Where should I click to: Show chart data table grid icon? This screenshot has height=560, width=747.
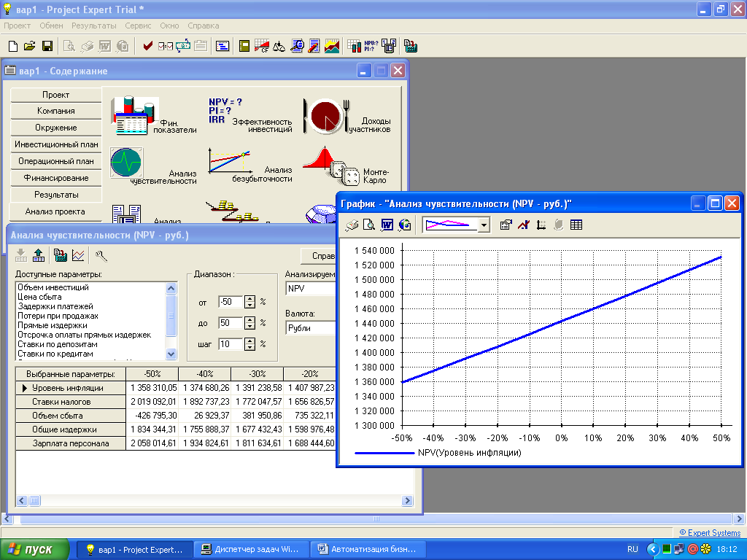pyautogui.click(x=576, y=225)
